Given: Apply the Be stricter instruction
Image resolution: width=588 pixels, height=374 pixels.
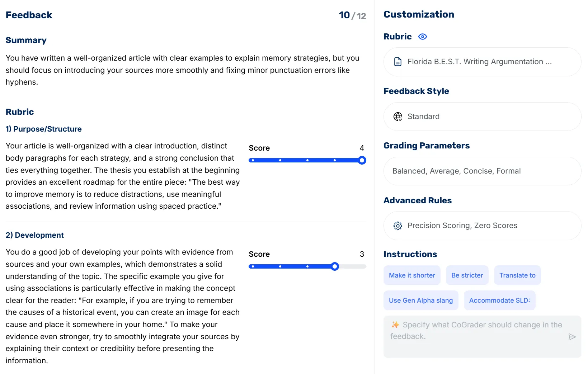Looking at the screenshot, I should (467, 275).
